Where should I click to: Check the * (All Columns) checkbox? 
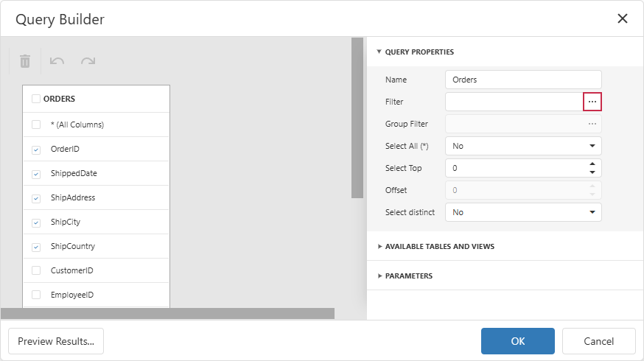[x=36, y=125]
